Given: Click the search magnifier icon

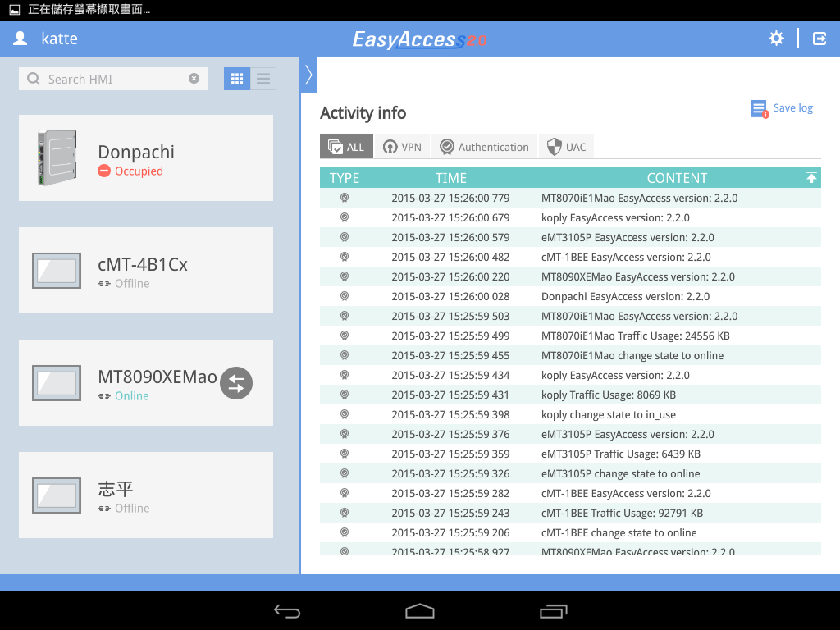Looking at the screenshot, I should coord(33,79).
